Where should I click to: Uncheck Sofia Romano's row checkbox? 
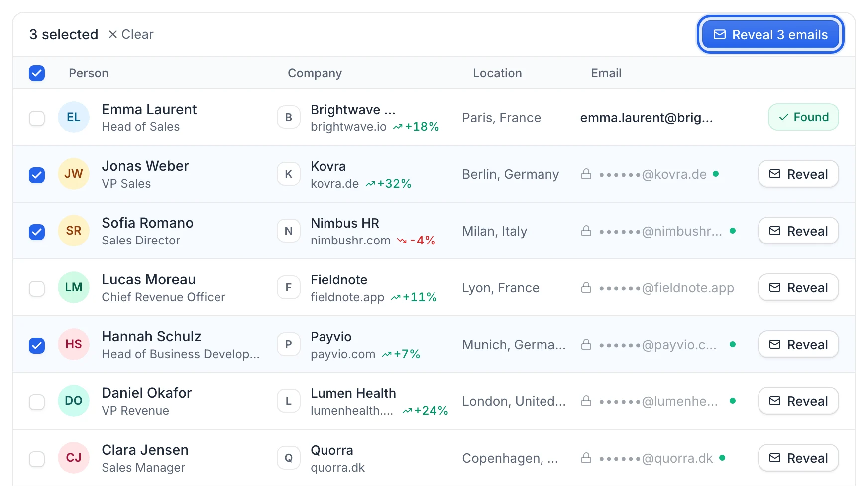point(37,232)
